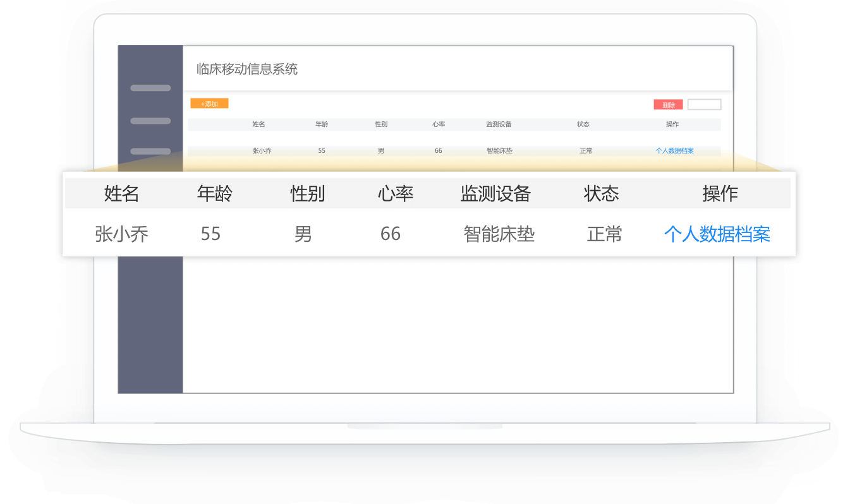This screenshot has width=850, height=504.
Task: Open 个人数据档案 link in the enlarged row
Action: pos(717,234)
